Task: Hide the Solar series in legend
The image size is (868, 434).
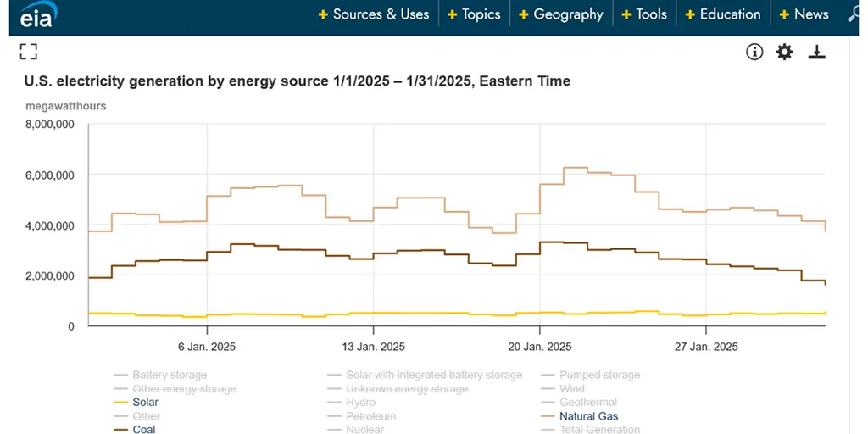Action: pos(145,403)
